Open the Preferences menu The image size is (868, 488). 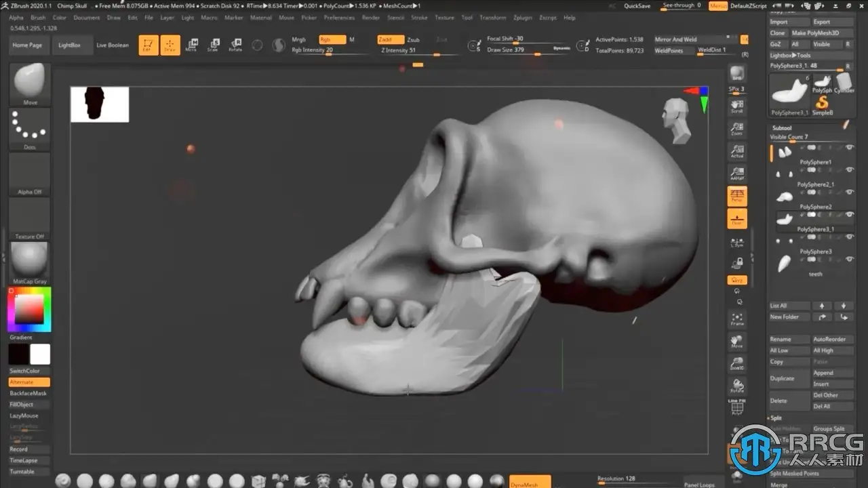(x=339, y=18)
